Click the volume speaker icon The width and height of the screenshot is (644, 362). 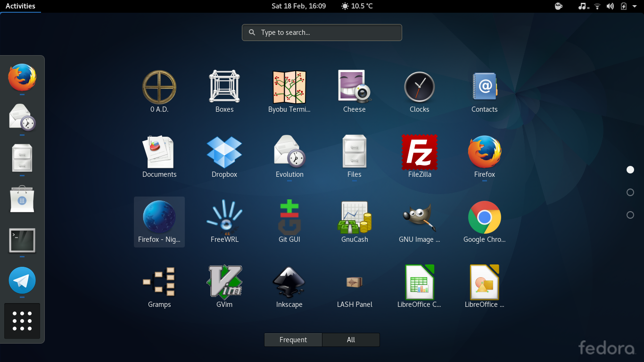click(x=610, y=6)
